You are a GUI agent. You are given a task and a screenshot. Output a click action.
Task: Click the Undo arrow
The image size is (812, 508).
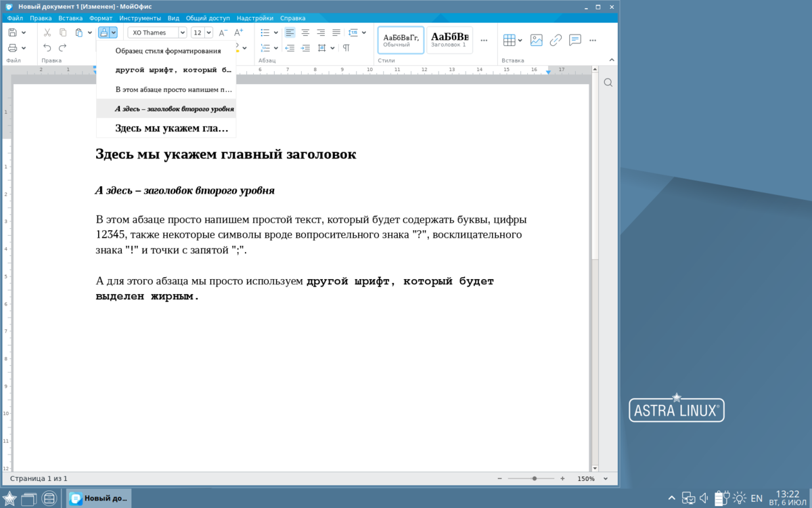click(47, 47)
